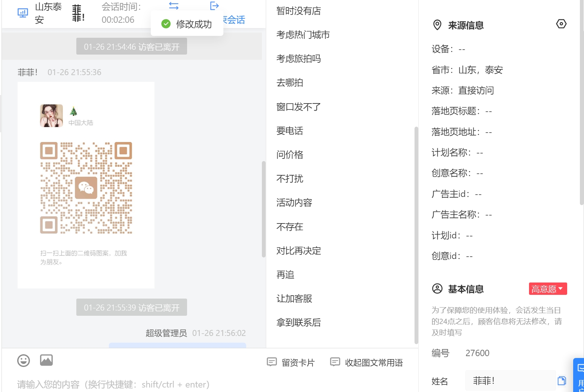Choose the 活动内容 quick phrase
Viewport: 584px width, 392px height.
pyautogui.click(x=294, y=203)
